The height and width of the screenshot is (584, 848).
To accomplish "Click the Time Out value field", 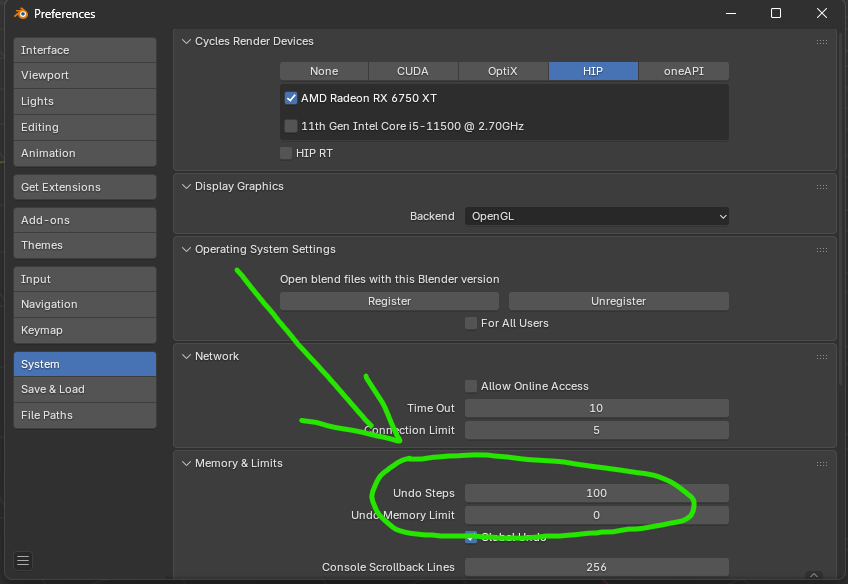I will (x=597, y=408).
